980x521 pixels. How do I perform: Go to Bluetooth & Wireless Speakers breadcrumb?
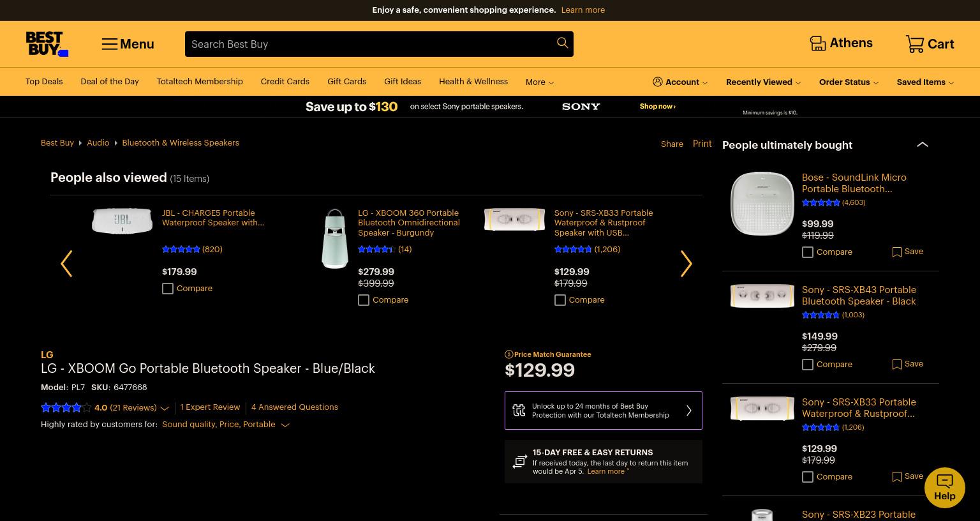pos(181,142)
